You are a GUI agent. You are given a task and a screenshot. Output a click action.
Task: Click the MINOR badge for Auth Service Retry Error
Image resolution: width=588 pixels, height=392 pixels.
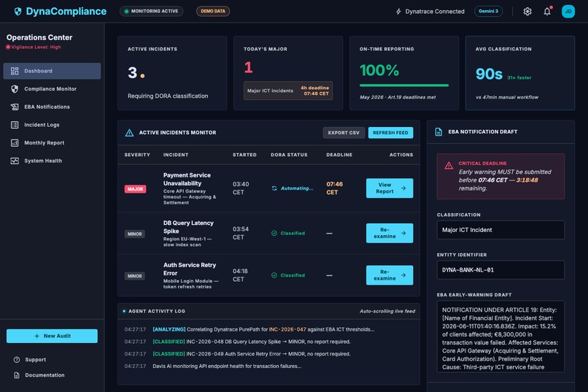135,276
